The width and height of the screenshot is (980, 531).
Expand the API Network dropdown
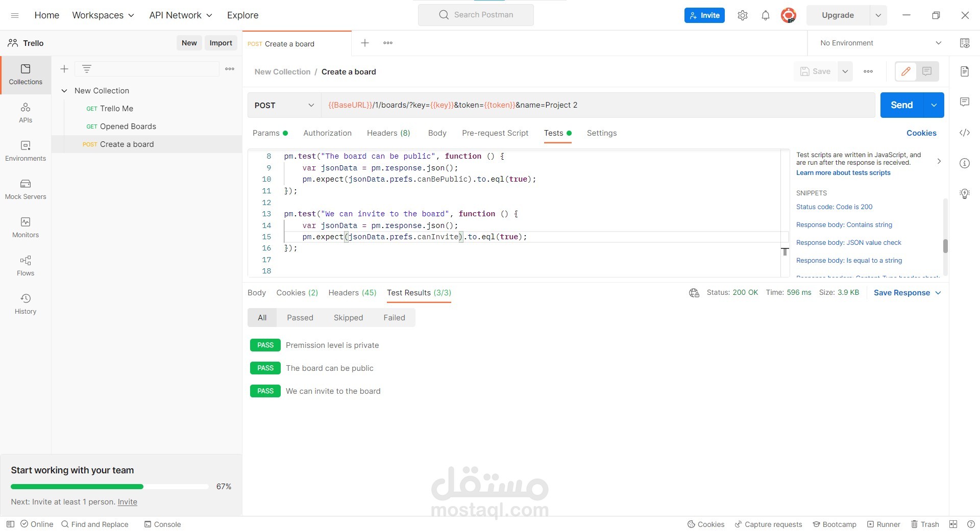point(181,15)
